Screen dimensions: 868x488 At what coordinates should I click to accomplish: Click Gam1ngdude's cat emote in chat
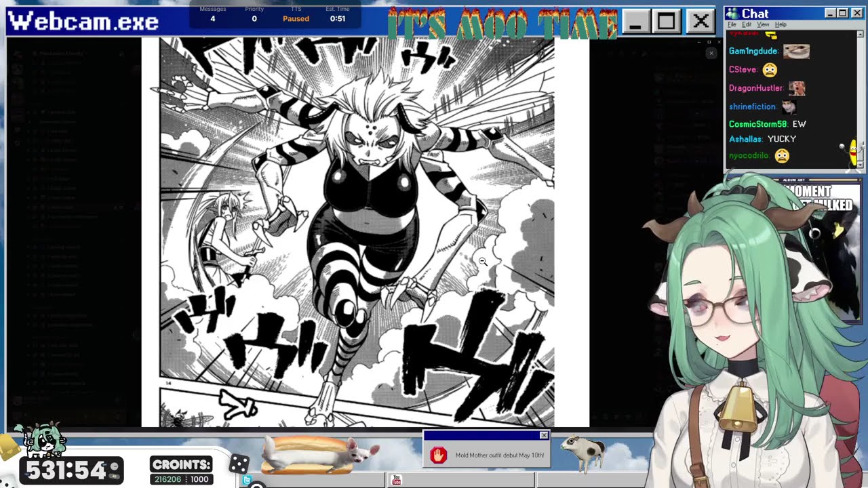tap(796, 51)
